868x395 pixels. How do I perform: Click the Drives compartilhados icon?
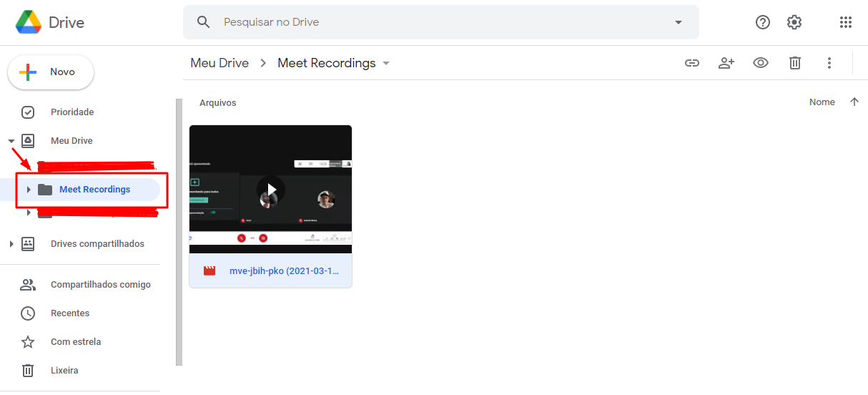[x=28, y=244]
